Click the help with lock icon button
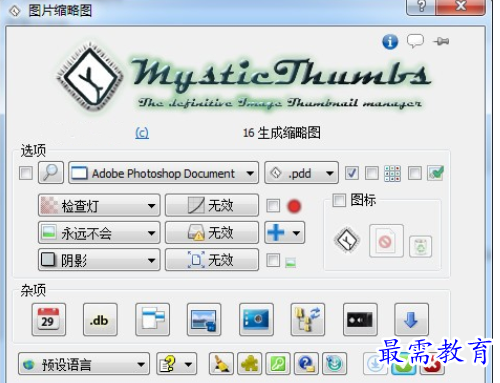The width and height of the screenshot is (500, 383). pyautogui.click(x=306, y=364)
